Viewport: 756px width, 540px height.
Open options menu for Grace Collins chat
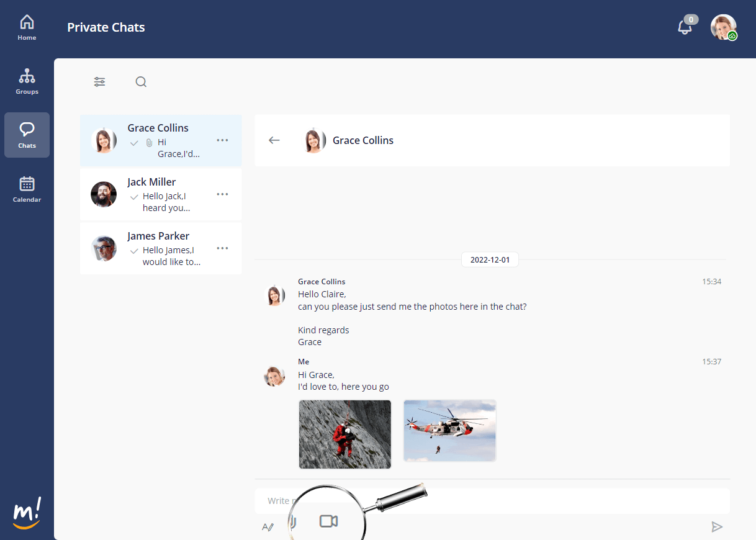pos(222,140)
